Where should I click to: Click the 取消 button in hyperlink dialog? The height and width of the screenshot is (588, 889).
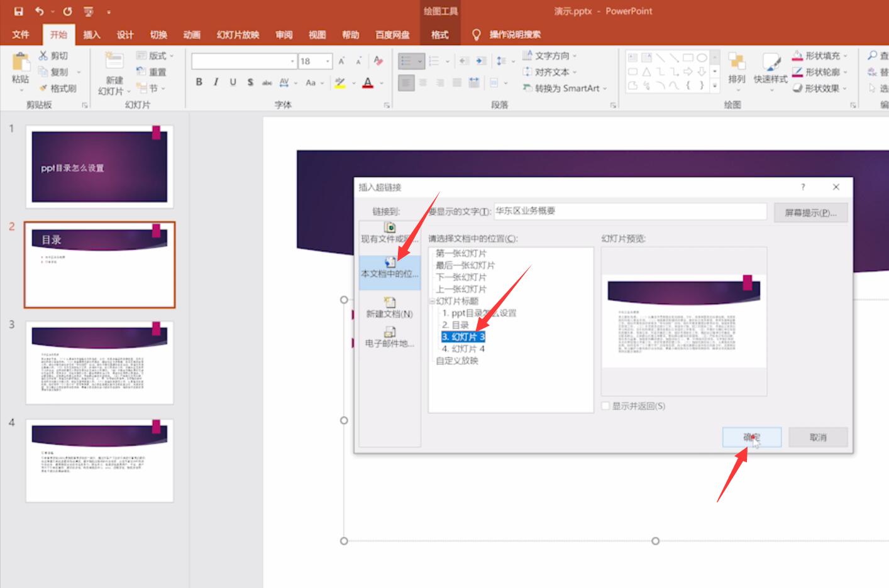(818, 437)
